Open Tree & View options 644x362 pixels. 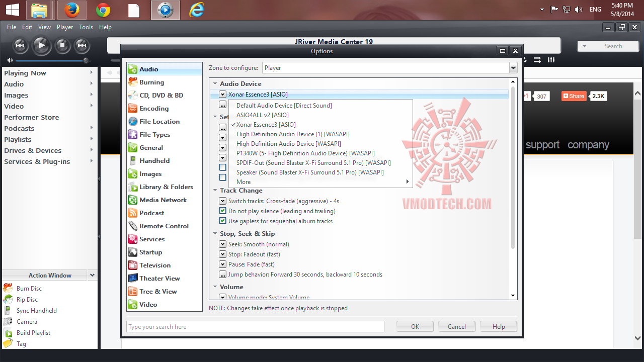click(x=158, y=291)
